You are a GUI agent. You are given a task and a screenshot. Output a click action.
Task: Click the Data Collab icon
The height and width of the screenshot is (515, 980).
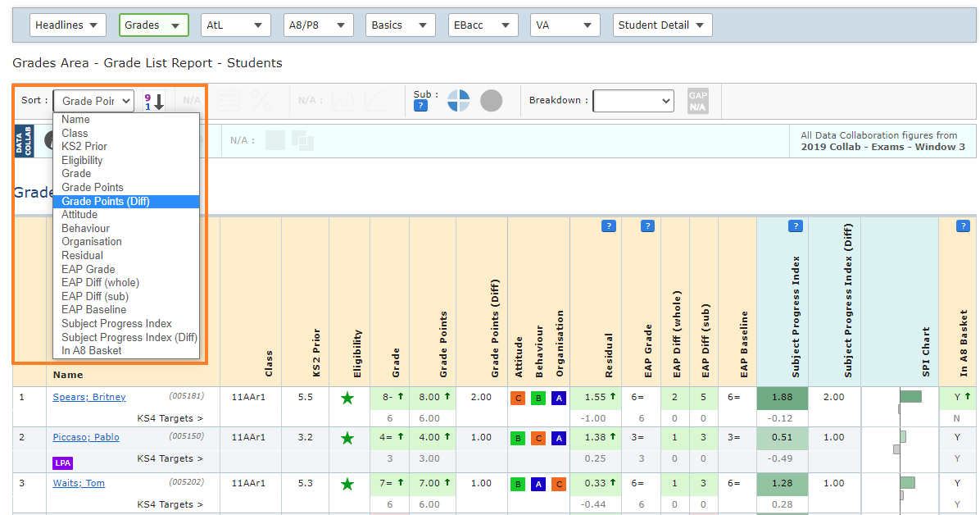tap(25, 140)
